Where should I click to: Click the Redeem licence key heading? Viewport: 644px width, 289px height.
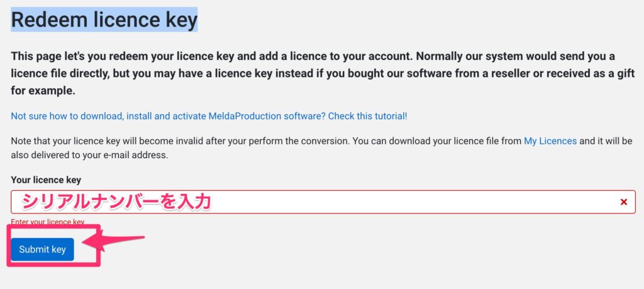104,20
